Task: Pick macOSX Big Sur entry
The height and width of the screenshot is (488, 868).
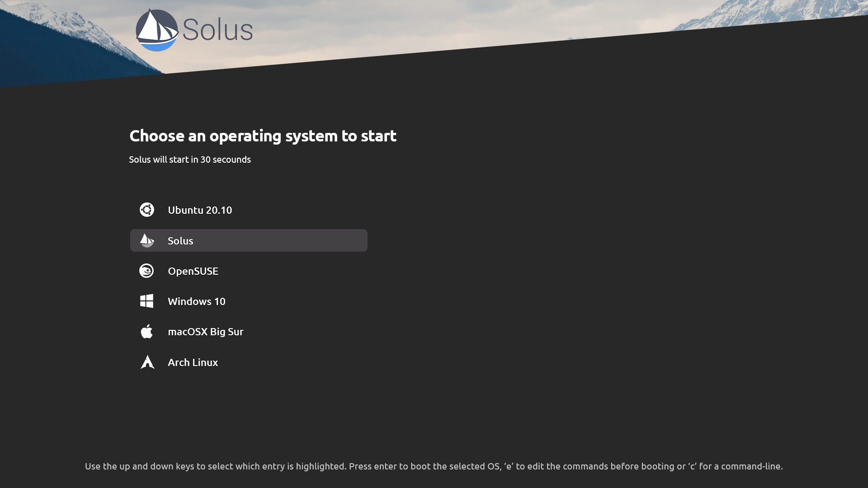Action: [x=206, y=332]
